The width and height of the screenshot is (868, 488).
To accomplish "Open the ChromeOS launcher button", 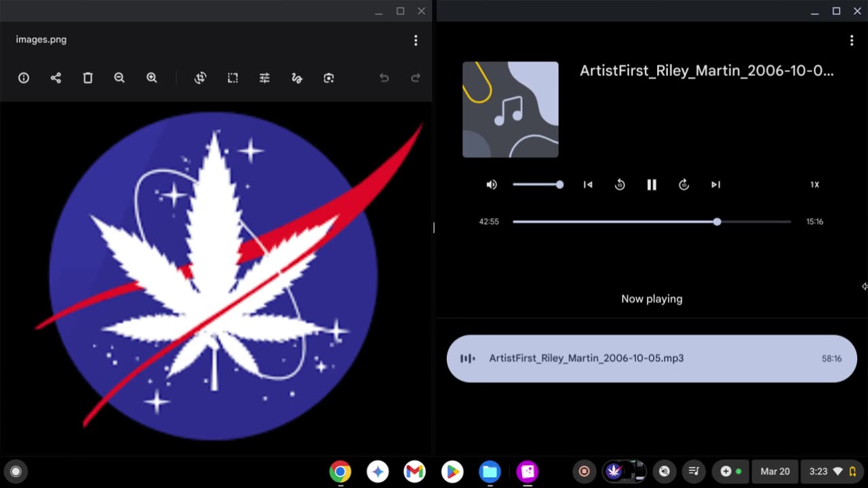I will pyautogui.click(x=16, y=471).
